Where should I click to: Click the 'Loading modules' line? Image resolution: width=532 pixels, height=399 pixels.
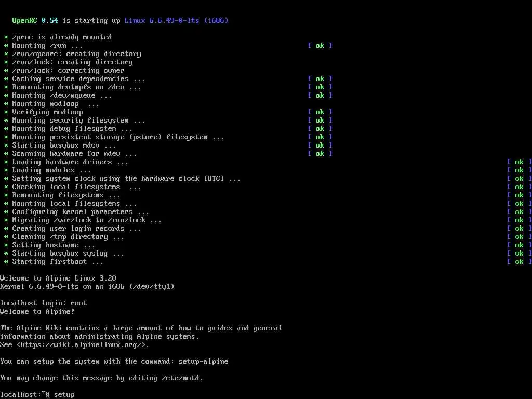coord(51,170)
